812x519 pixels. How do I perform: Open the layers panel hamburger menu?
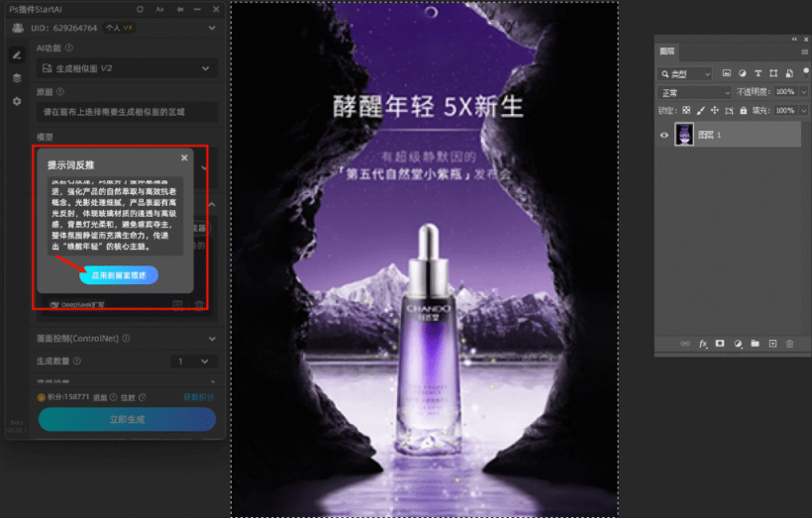(x=804, y=52)
